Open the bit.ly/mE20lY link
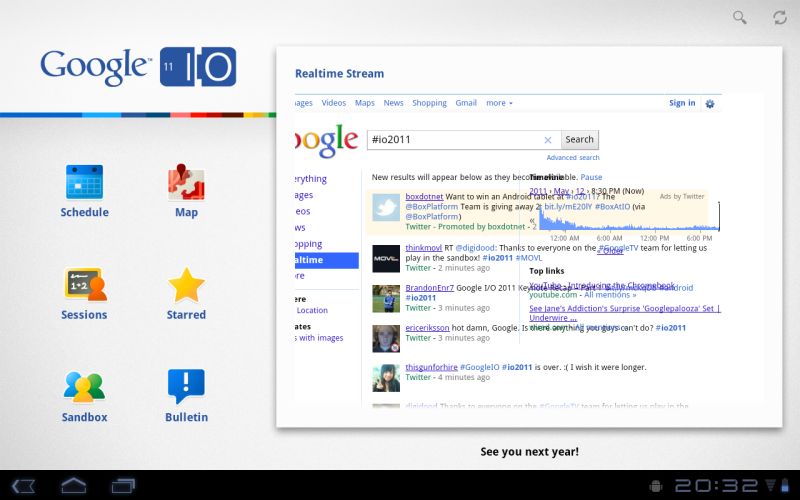 tap(568, 207)
